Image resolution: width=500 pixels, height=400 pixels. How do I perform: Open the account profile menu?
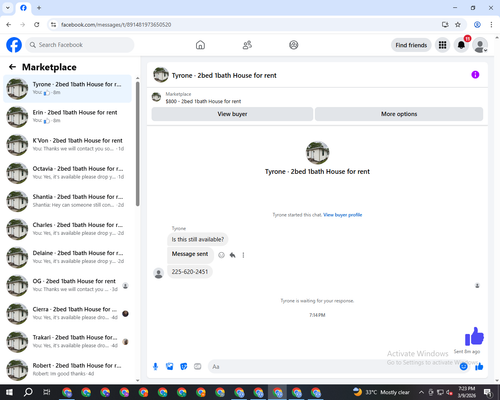pos(480,45)
